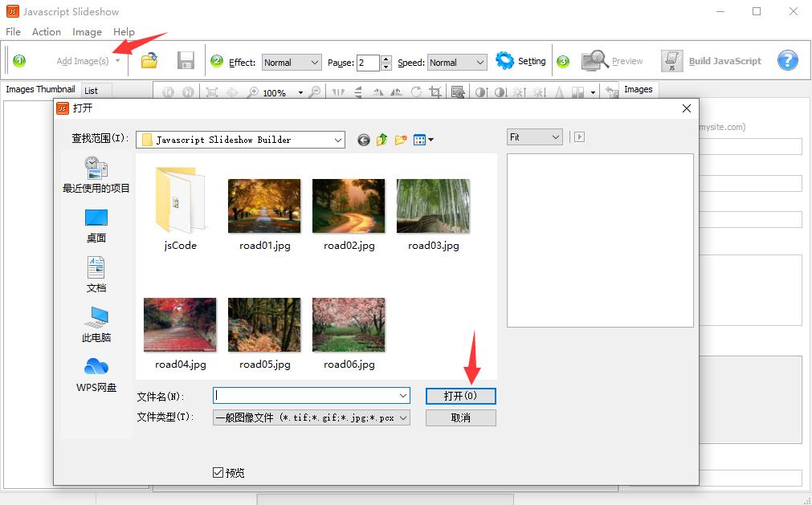This screenshot has width=812, height=505.
Task: Click the up one level folder icon
Action: [382, 140]
